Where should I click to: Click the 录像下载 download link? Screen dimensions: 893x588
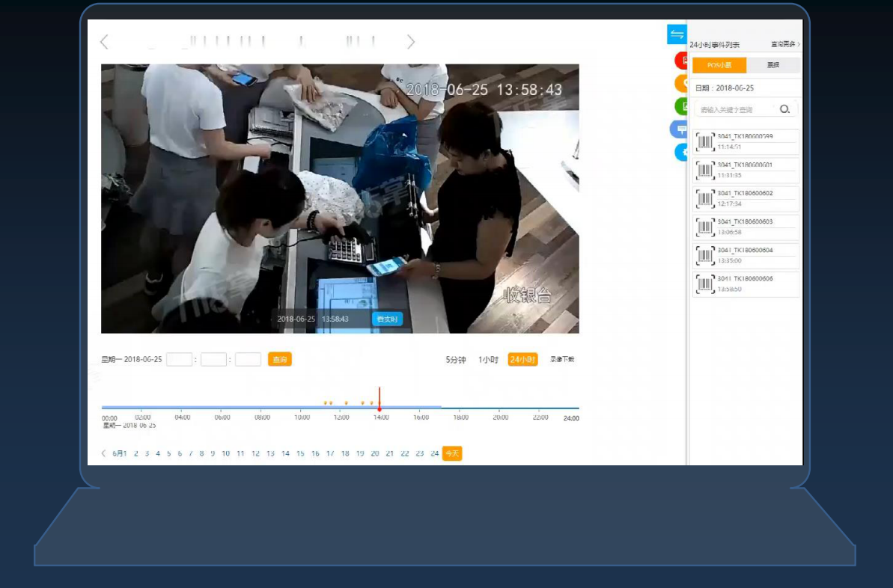[x=562, y=360]
